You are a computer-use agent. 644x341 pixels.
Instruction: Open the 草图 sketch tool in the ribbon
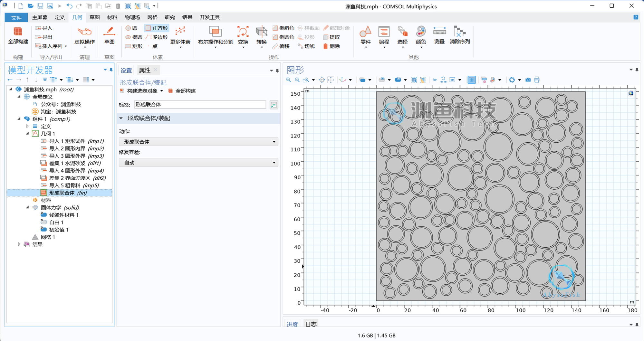(x=109, y=35)
